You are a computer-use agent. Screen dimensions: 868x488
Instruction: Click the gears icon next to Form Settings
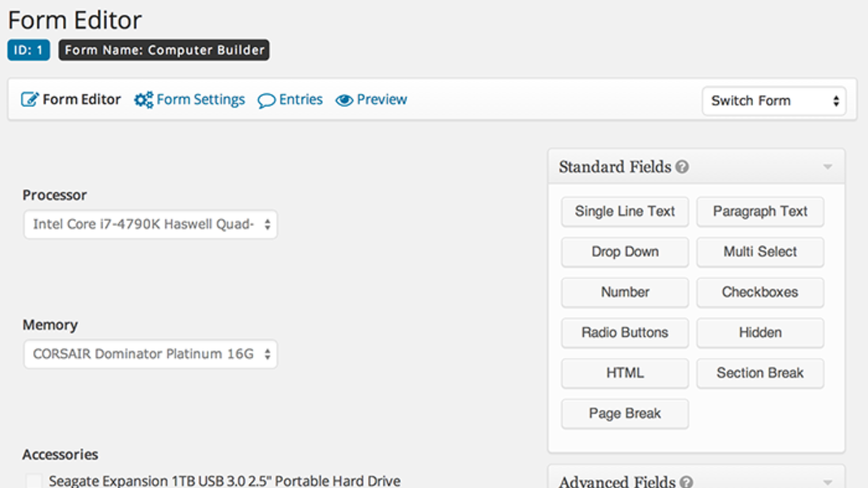pyautogui.click(x=143, y=99)
